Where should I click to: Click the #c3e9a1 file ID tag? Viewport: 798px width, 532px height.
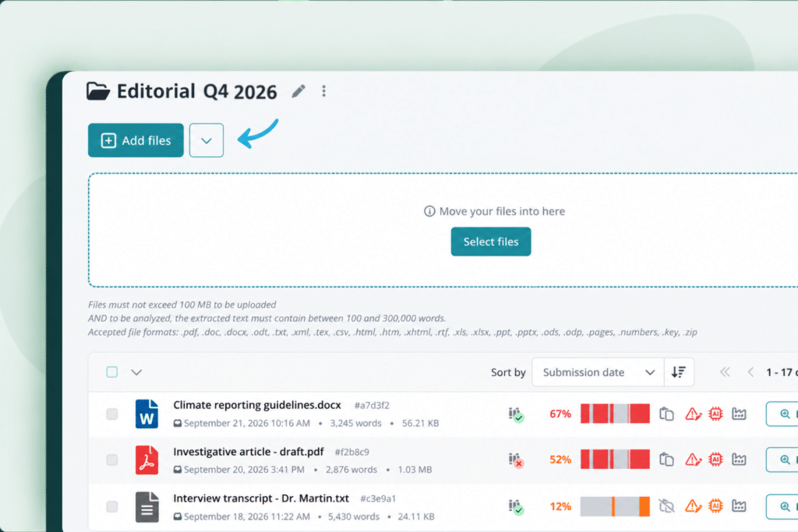tap(378, 499)
